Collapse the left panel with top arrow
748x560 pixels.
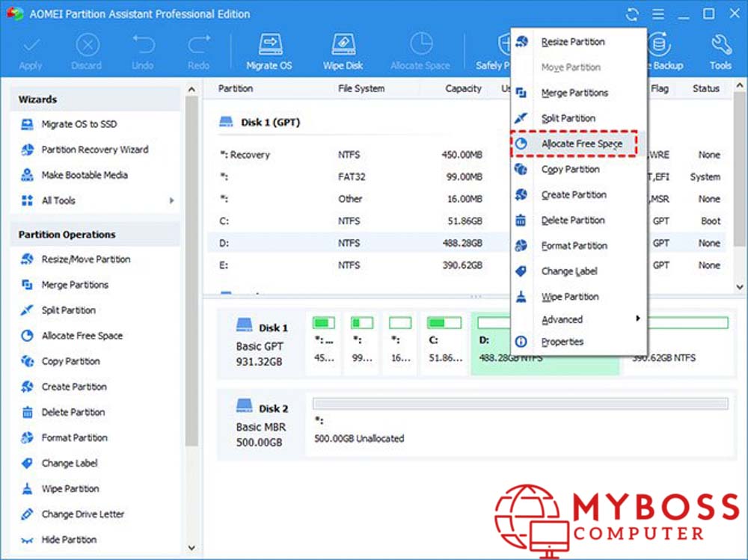[191, 90]
